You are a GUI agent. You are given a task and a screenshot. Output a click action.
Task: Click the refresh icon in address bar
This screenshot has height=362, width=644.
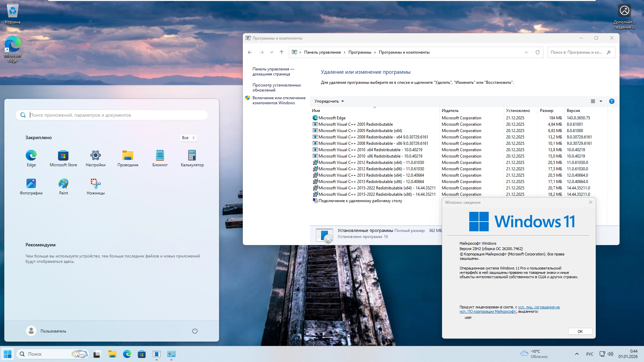point(538,52)
